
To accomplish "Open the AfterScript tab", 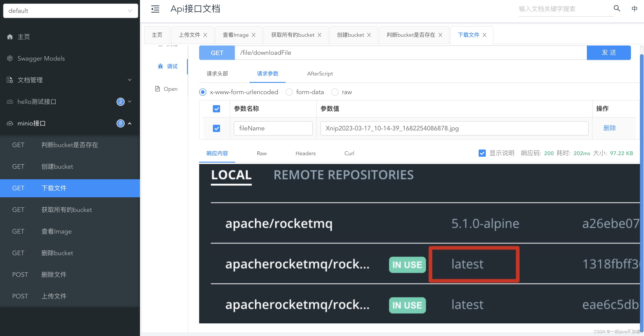I will [320, 74].
